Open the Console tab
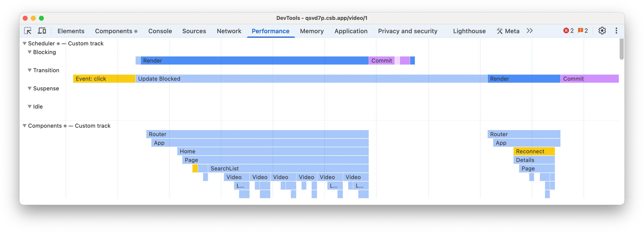 (160, 31)
